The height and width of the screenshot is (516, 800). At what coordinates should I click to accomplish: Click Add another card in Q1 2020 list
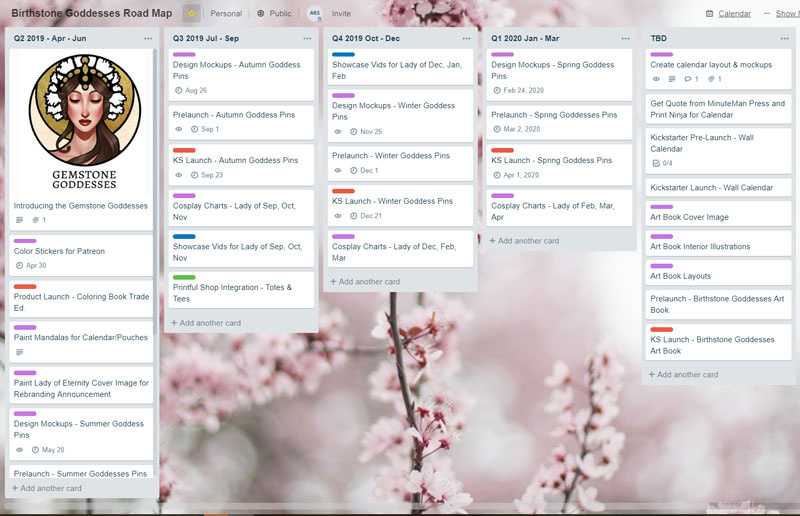point(524,241)
